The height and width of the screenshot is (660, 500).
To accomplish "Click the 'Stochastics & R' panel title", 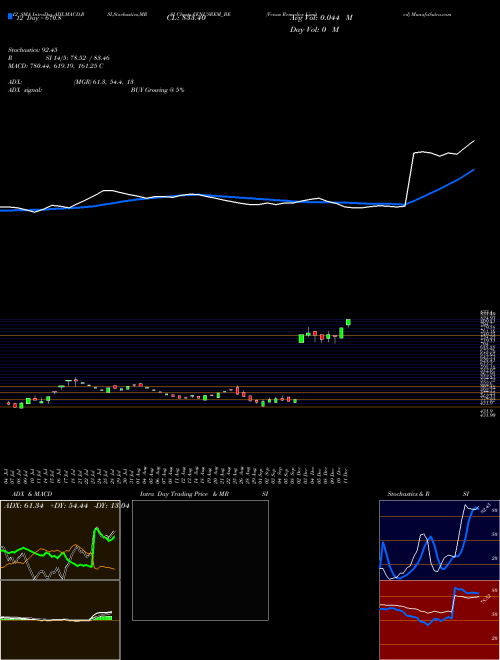I will (409, 494).
